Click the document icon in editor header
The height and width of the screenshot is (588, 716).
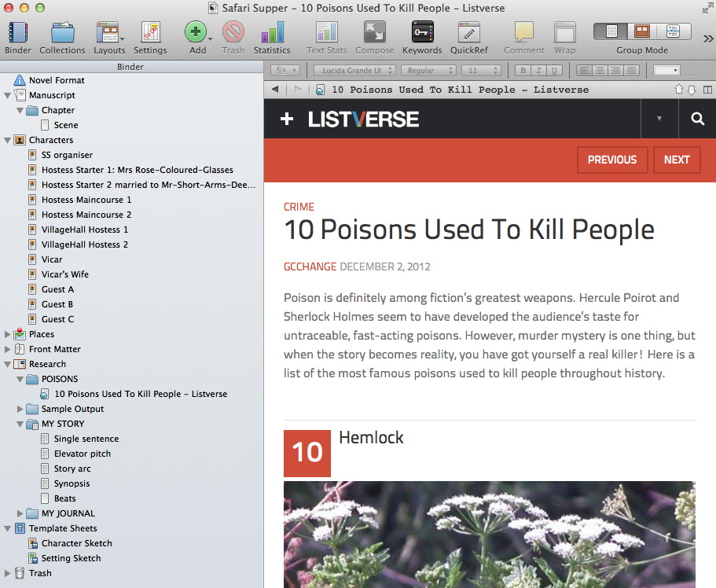[x=320, y=90]
